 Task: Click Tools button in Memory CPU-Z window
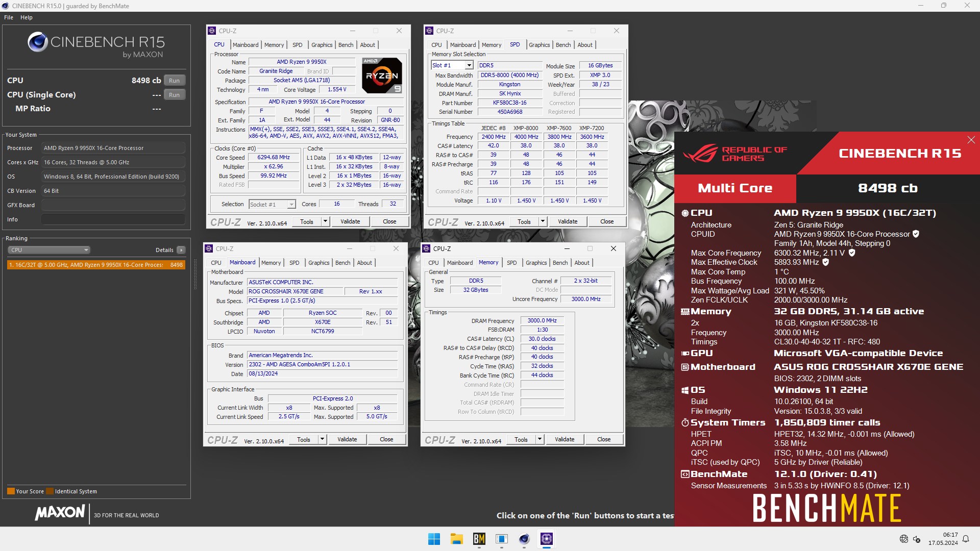[521, 439]
